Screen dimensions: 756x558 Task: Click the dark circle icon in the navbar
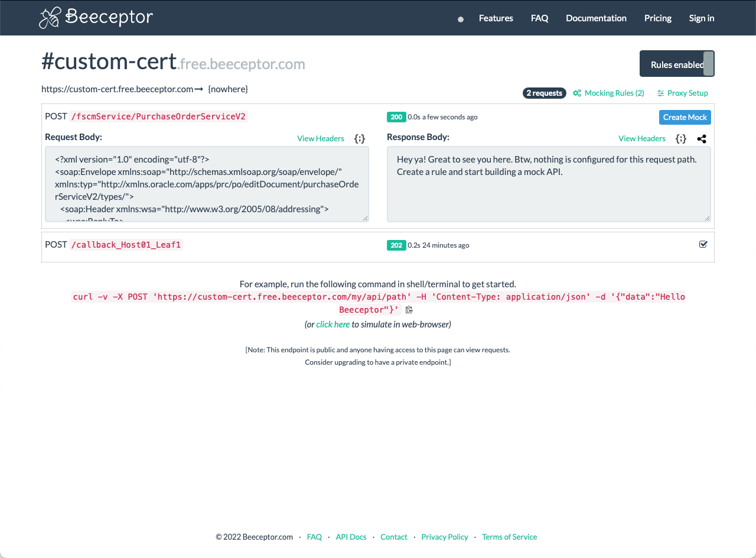coord(460,19)
